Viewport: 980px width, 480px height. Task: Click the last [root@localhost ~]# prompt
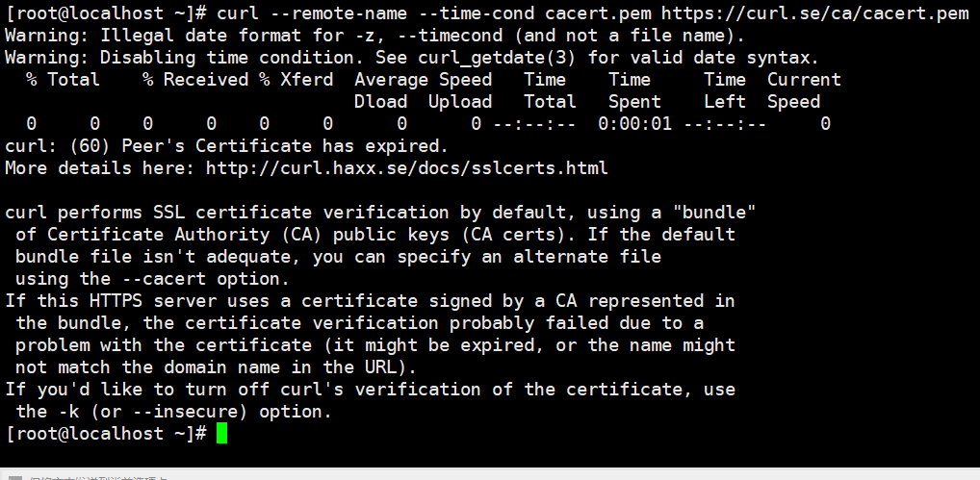pos(106,433)
